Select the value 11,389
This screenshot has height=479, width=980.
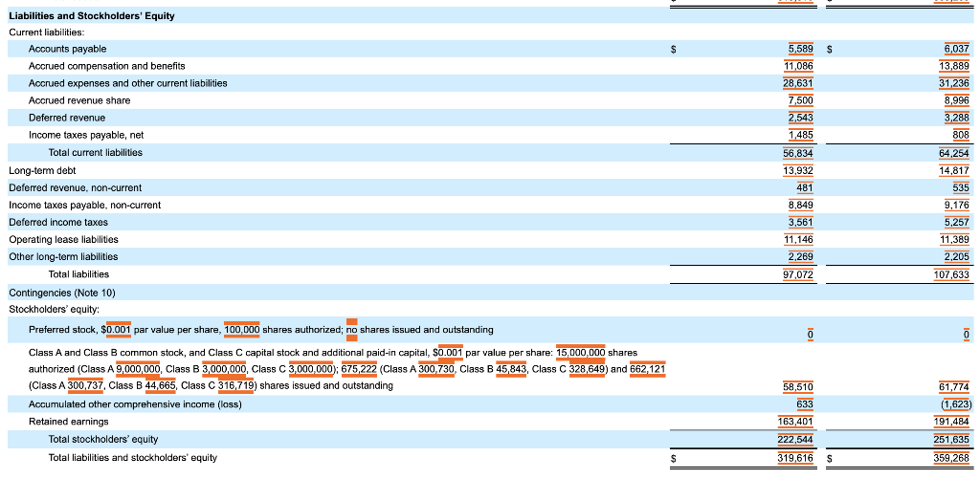click(955, 239)
